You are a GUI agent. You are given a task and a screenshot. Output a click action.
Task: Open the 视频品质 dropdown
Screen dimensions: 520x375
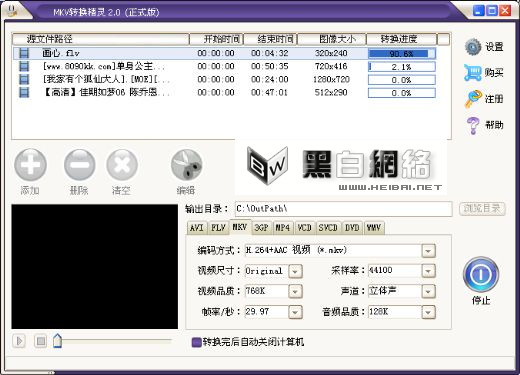tap(295, 292)
